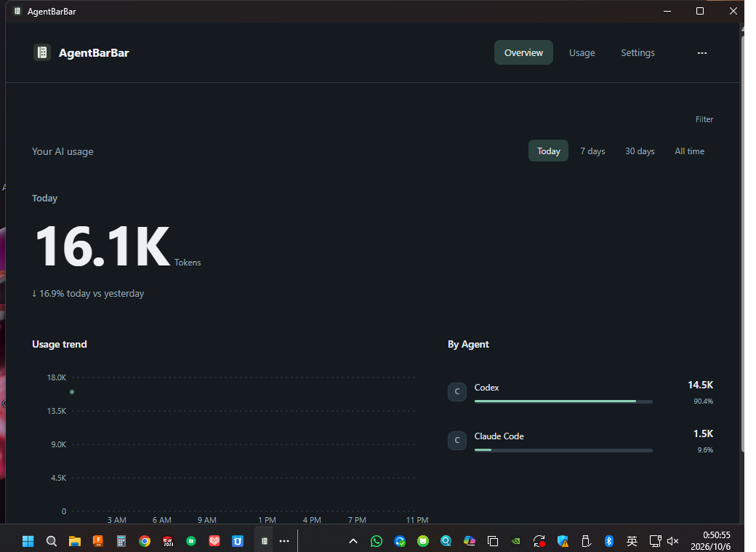This screenshot has width=756, height=552.
Task: Click the AgentBarBar title bar app icon
Action: pos(17,11)
